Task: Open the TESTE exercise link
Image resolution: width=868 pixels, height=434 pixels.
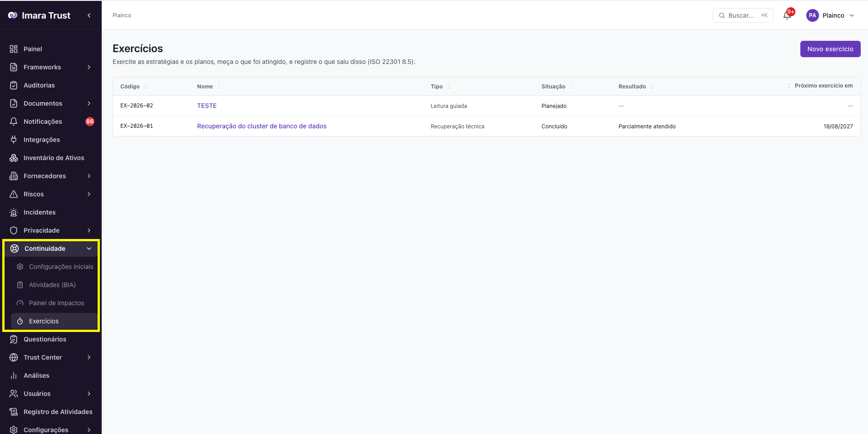Action: tap(207, 106)
